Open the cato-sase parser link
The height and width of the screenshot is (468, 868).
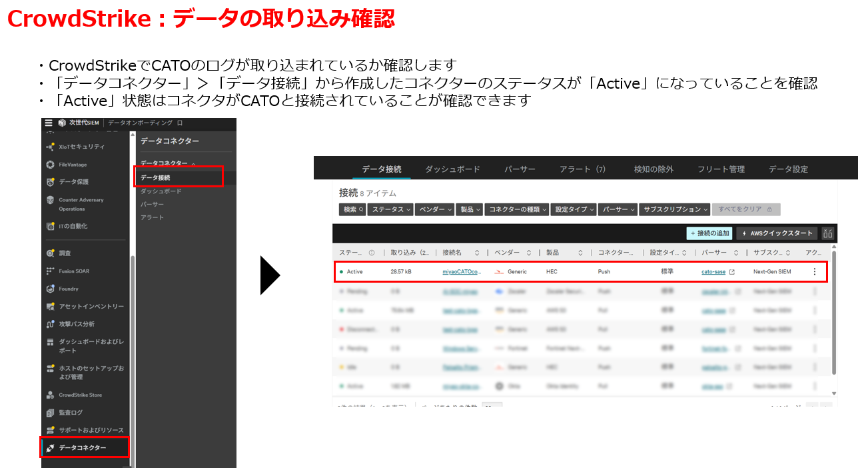713,272
